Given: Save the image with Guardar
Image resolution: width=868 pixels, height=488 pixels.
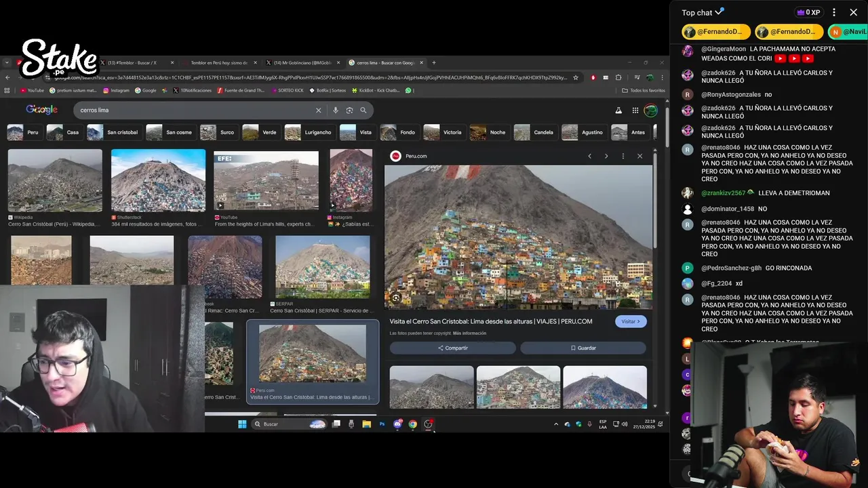Looking at the screenshot, I should pyautogui.click(x=583, y=348).
